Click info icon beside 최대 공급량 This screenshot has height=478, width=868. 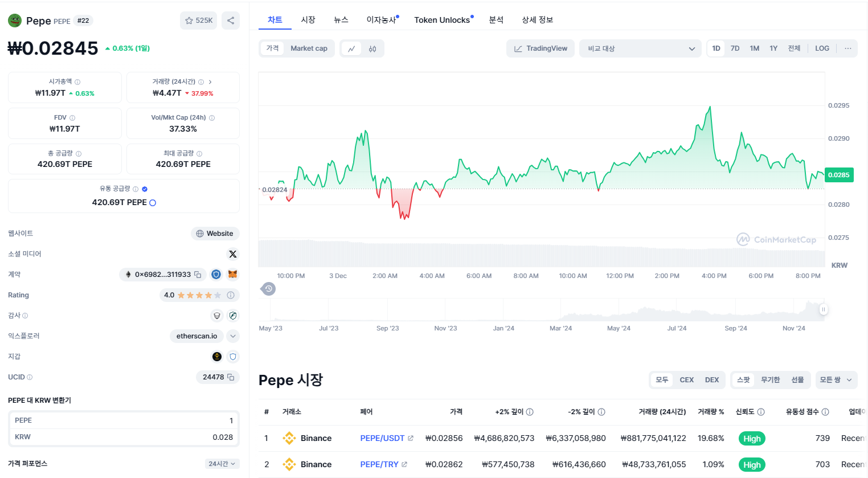(199, 154)
